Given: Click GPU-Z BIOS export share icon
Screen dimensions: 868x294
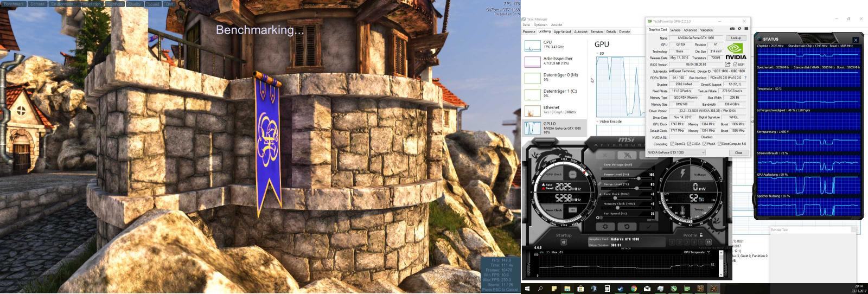Looking at the screenshot, I should click(727, 65).
